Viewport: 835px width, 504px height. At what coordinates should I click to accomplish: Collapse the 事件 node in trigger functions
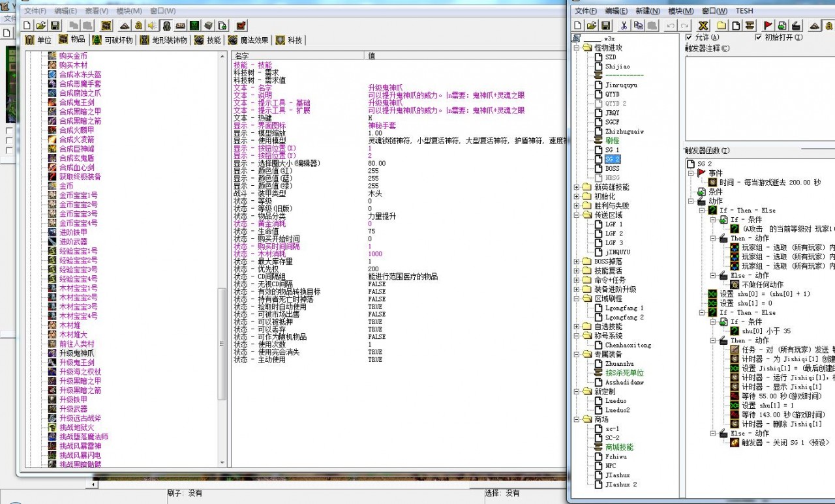[691, 173]
